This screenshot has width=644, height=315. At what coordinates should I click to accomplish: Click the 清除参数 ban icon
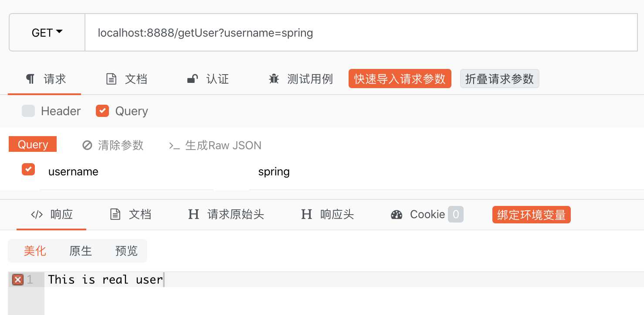pyautogui.click(x=87, y=145)
